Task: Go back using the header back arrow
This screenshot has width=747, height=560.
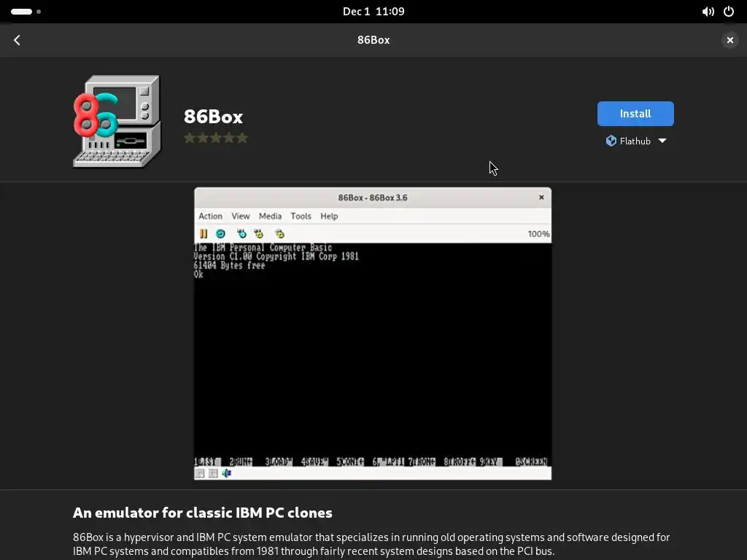Action: 18,40
